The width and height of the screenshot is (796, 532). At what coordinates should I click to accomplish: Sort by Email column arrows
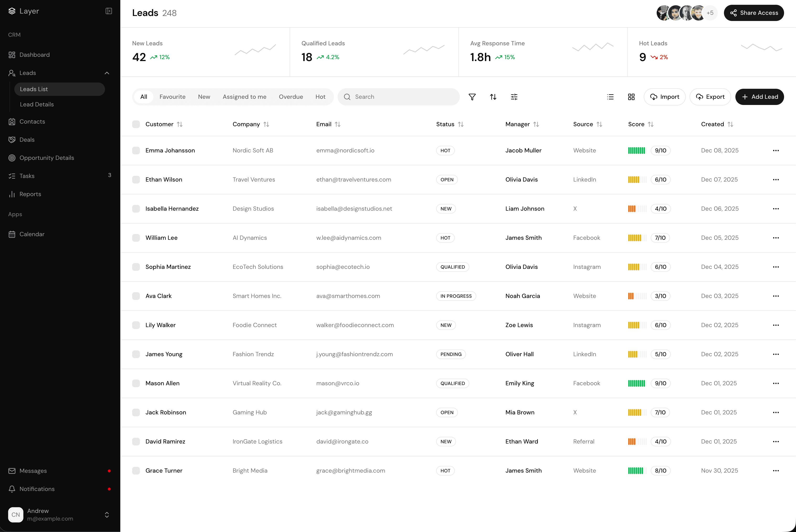pos(337,125)
